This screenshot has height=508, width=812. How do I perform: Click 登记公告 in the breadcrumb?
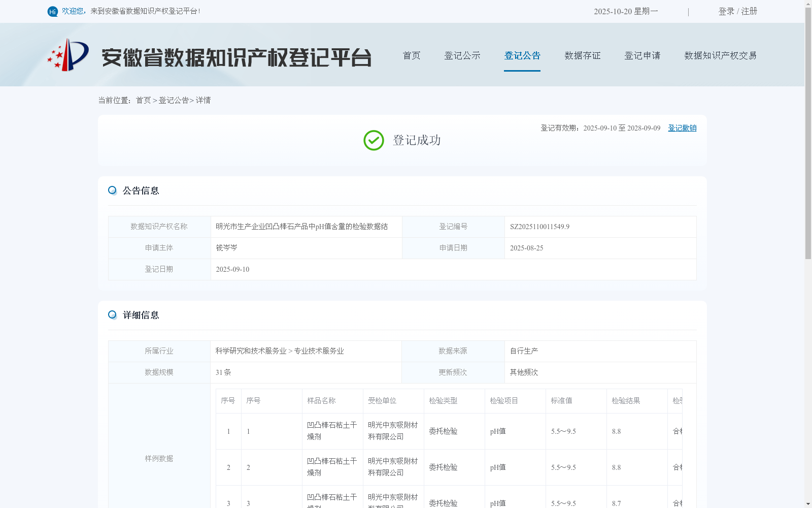174,100
